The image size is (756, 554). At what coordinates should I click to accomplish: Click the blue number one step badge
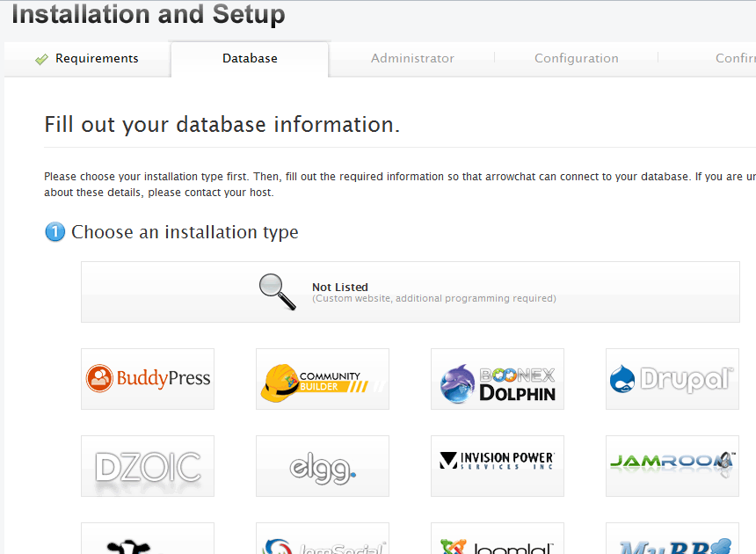55,232
